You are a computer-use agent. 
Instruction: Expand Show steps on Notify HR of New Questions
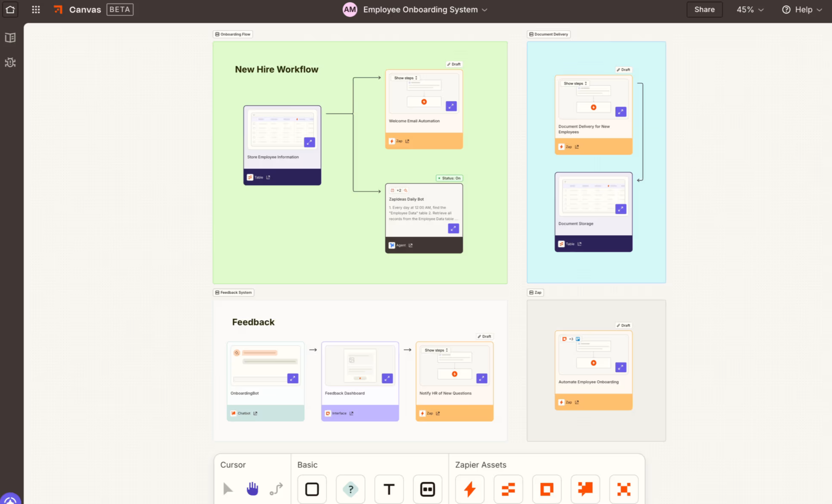435,350
